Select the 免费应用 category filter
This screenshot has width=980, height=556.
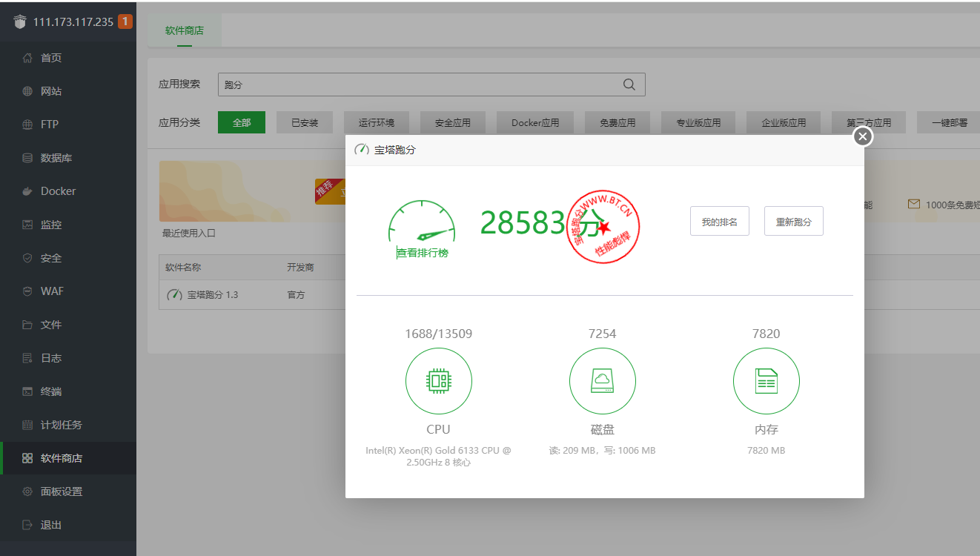pyautogui.click(x=618, y=122)
